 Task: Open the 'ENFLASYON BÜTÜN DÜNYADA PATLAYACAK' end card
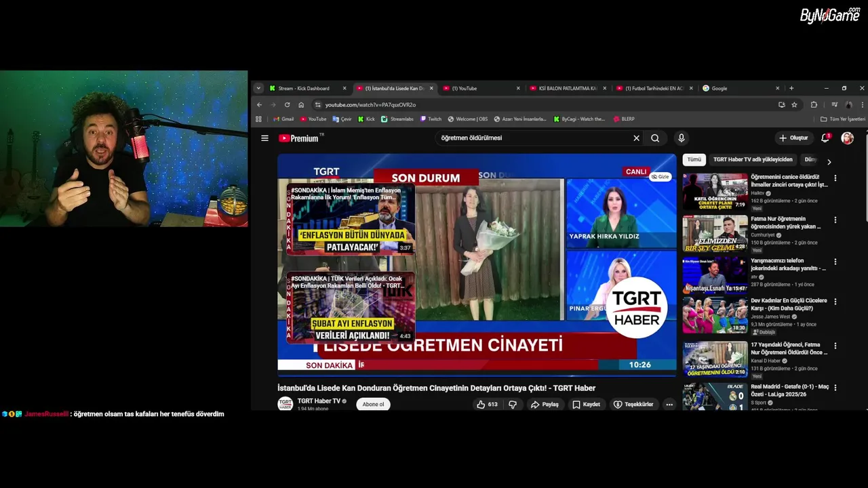pos(351,219)
